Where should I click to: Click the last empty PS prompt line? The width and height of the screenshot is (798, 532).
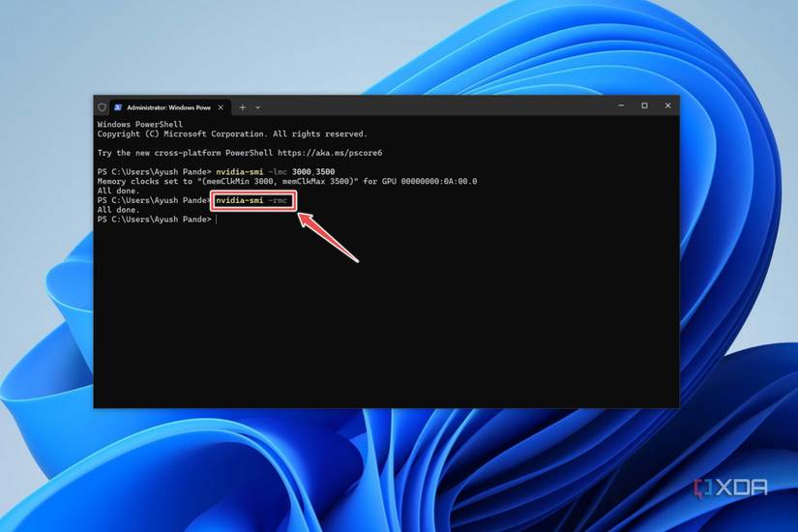coord(157,220)
